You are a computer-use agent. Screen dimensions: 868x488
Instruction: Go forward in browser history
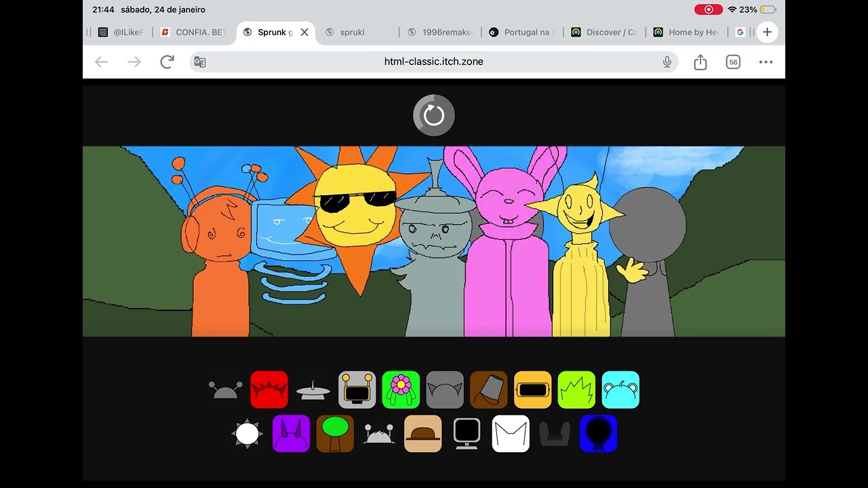[x=134, y=62]
